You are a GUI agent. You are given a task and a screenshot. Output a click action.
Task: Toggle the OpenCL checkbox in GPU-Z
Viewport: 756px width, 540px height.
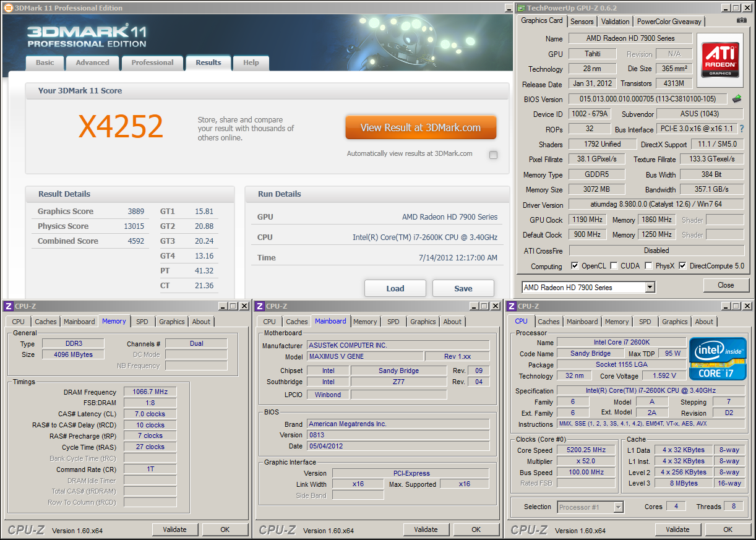tap(575, 266)
